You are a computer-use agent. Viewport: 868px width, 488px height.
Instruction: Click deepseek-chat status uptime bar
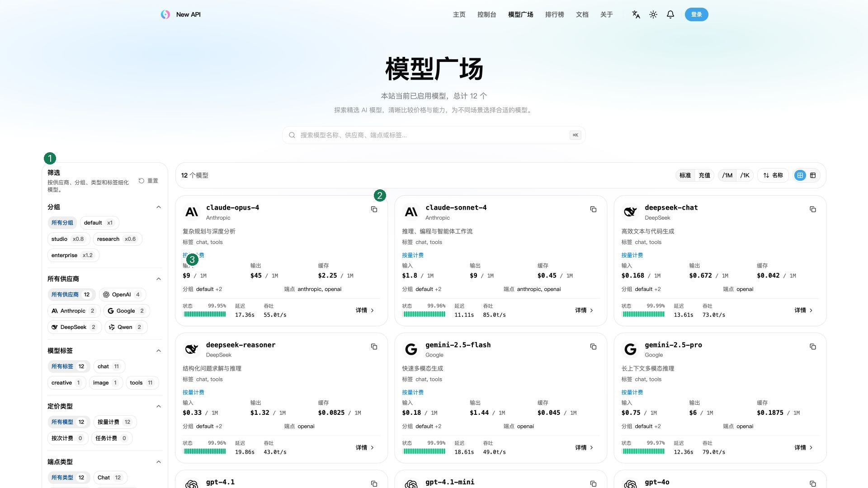pyautogui.click(x=643, y=314)
